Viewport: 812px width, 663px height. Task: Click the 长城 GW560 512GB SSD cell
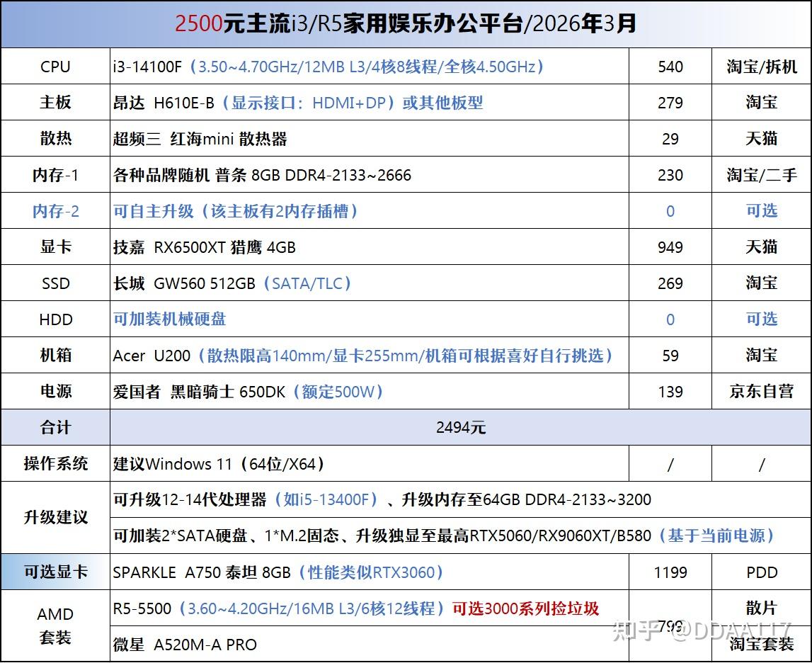pos(370,283)
